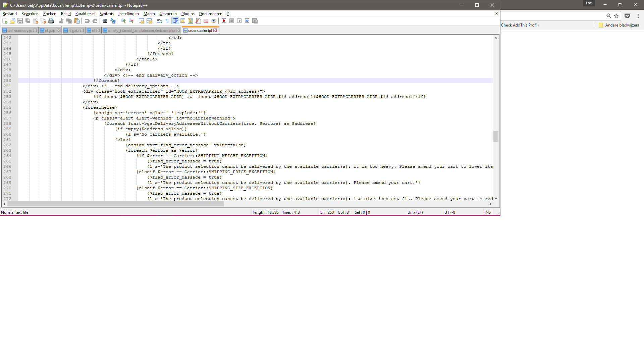Open the Check AddThis Profile bookmark in browser

click(x=520, y=25)
